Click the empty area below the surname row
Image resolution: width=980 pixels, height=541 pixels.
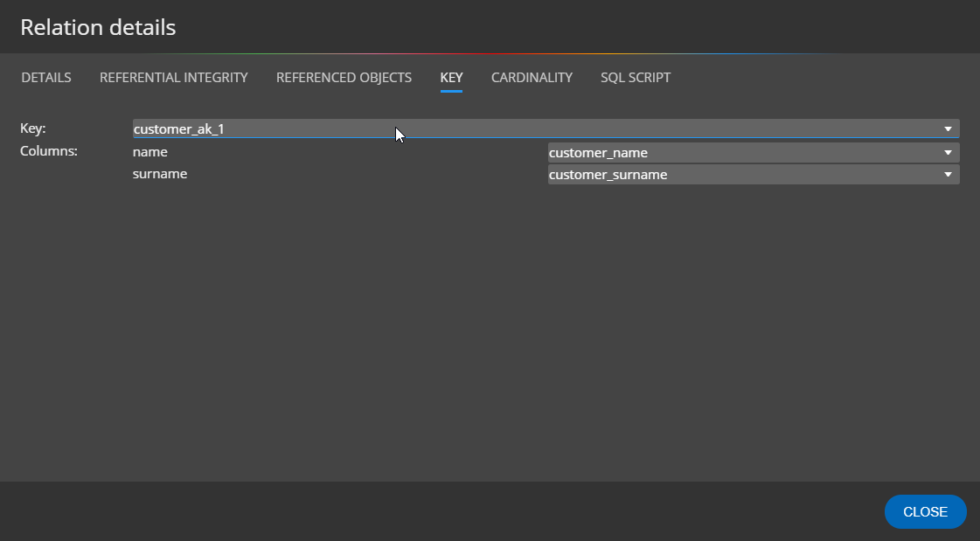click(490, 332)
